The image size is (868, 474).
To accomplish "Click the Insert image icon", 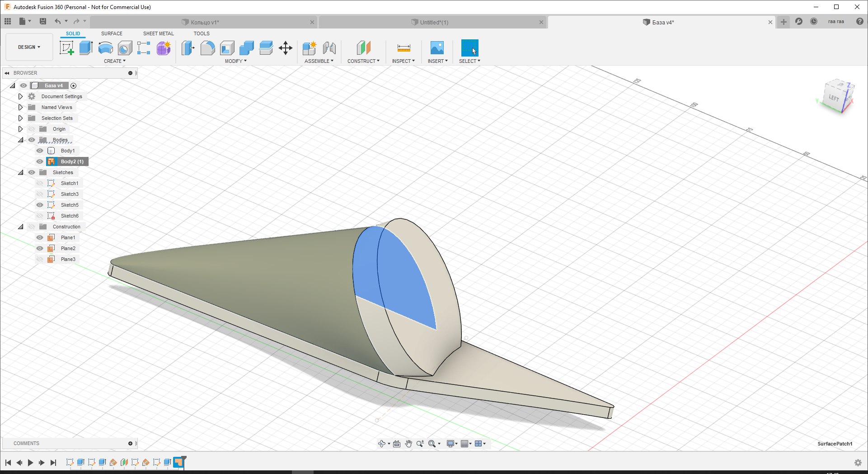I will click(437, 48).
